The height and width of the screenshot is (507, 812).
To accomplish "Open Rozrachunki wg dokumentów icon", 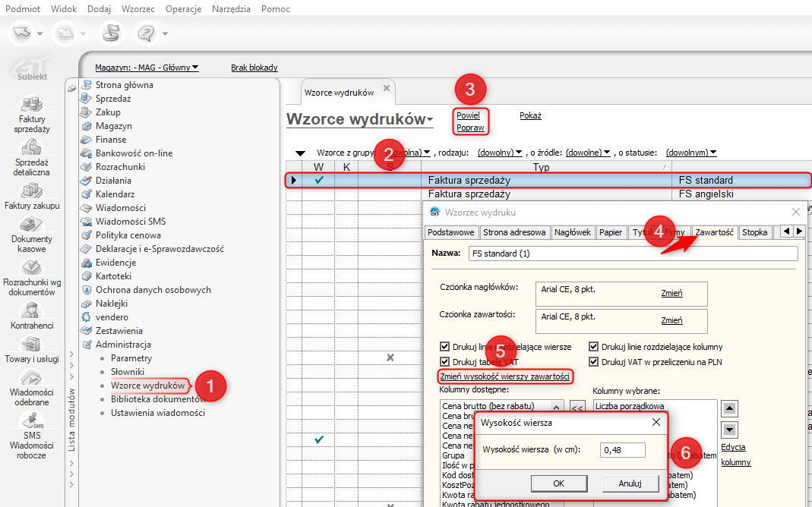I will 32,267.
